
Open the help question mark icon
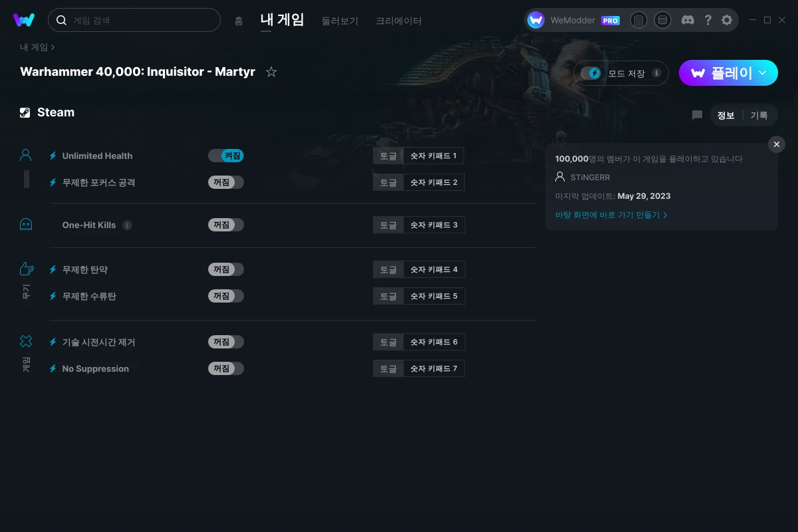pyautogui.click(x=708, y=20)
